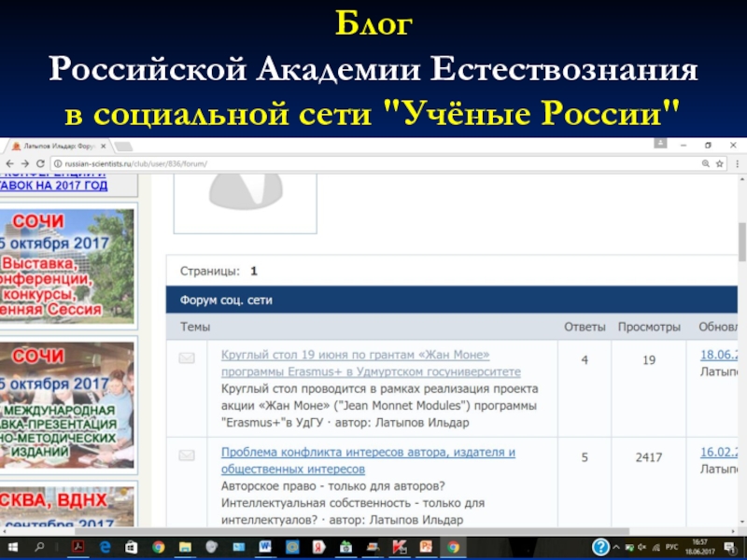Close the Латыпов Ильдар browser tab

pyautogui.click(x=104, y=147)
